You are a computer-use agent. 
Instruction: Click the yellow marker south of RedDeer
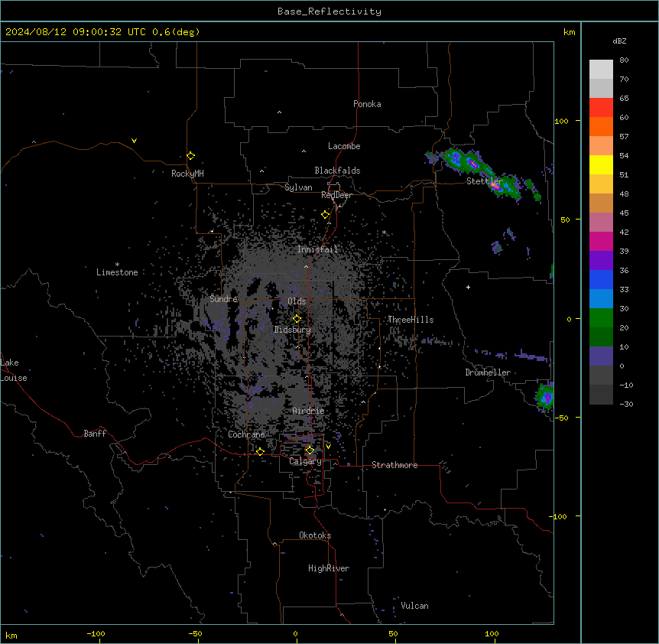(326, 215)
